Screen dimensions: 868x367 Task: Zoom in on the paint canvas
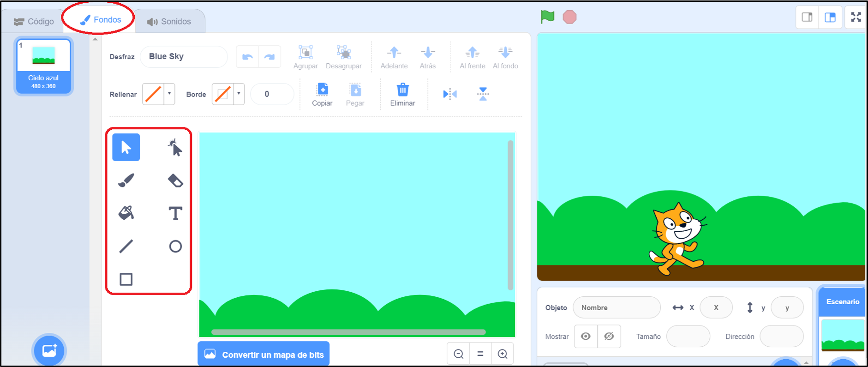503,354
